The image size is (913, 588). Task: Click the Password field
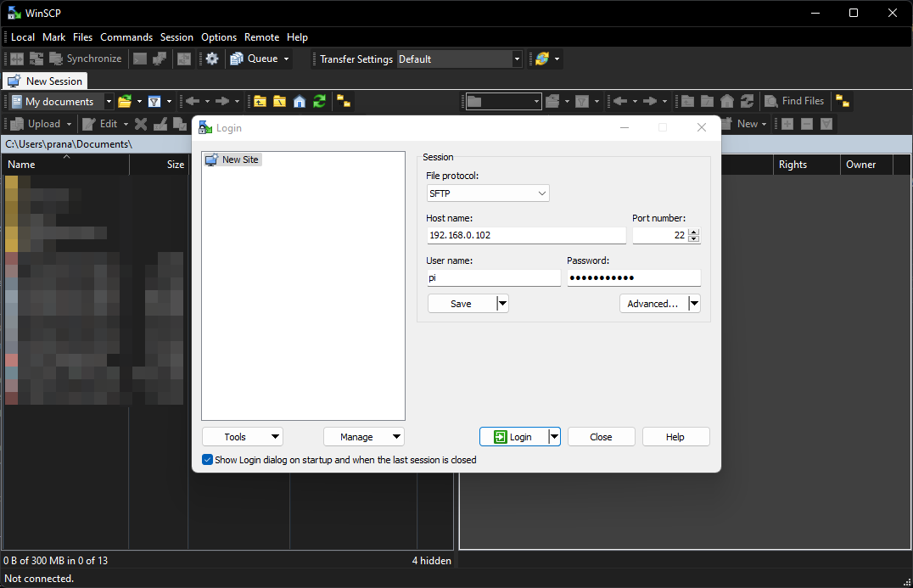(x=634, y=277)
